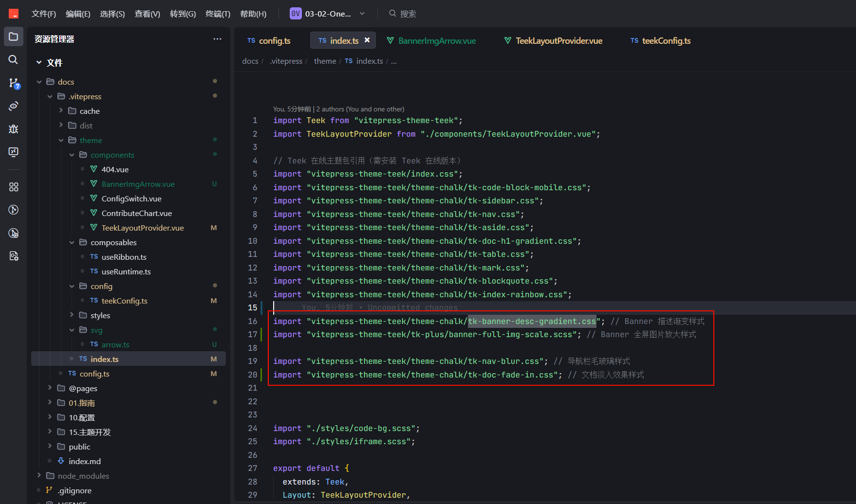Expand the node_modules folder
Screen dimensions: 856x504
(39, 476)
